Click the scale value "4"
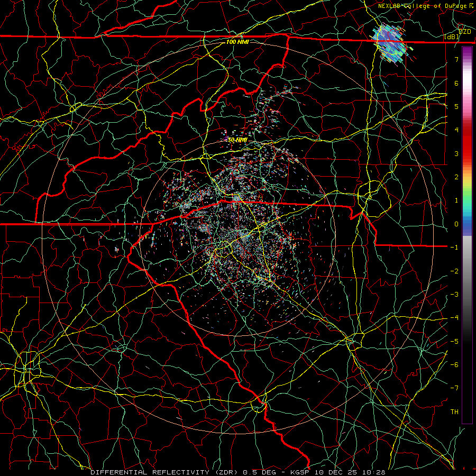476x476 pixels. coord(456,130)
